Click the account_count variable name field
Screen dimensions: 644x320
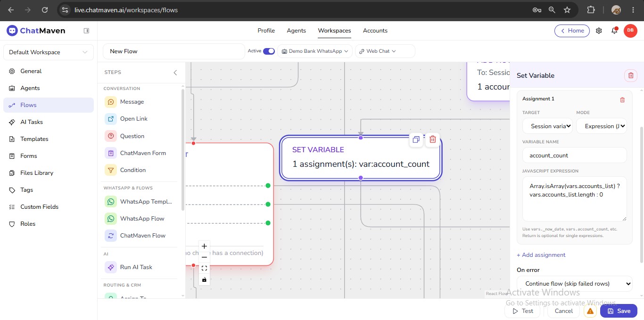[x=575, y=156]
